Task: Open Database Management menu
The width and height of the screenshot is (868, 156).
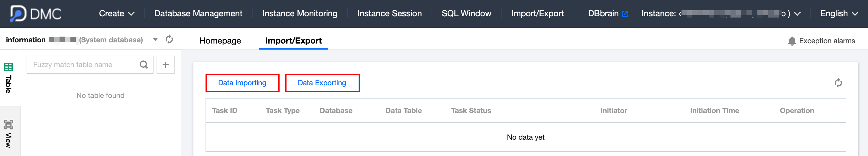Action: pos(198,14)
